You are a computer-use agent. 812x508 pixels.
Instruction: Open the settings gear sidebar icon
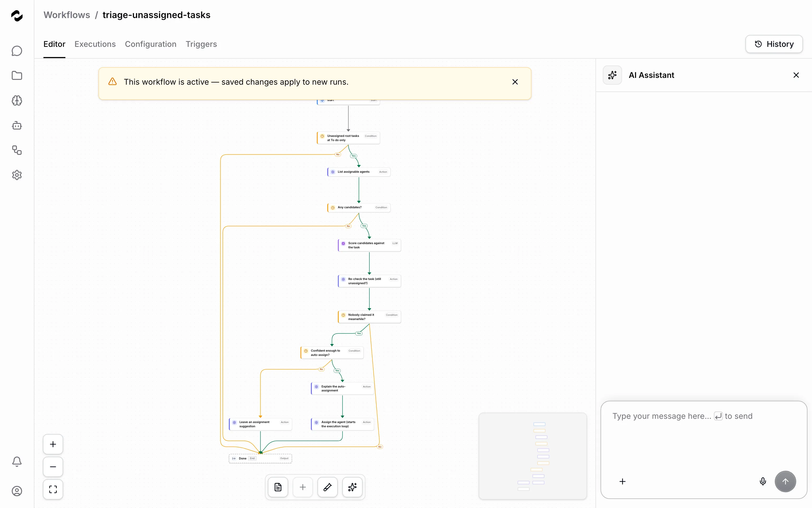(x=17, y=175)
